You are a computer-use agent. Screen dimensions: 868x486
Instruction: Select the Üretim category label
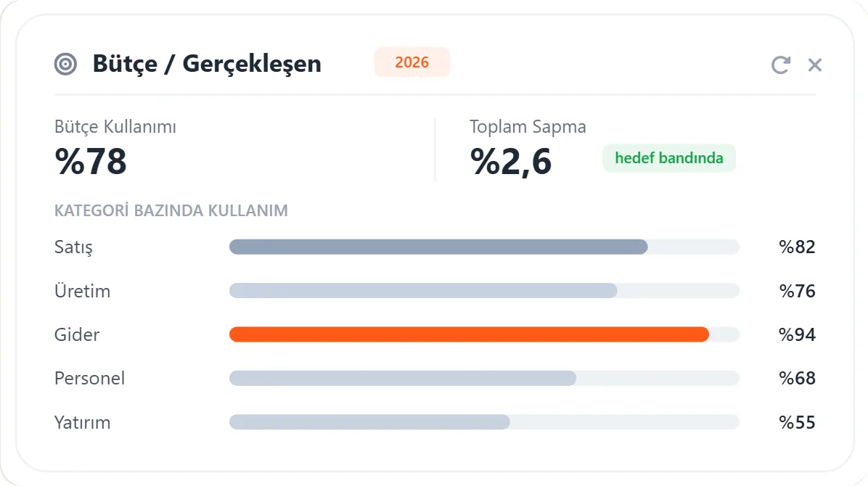point(83,291)
